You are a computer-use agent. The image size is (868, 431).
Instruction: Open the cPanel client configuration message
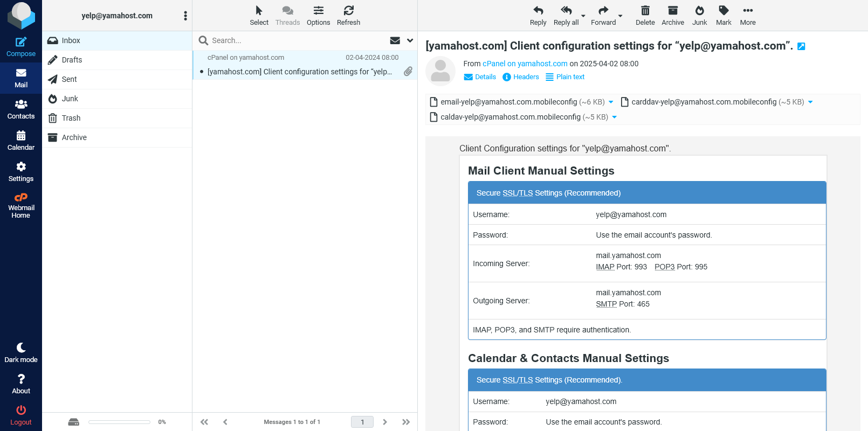point(305,65)
